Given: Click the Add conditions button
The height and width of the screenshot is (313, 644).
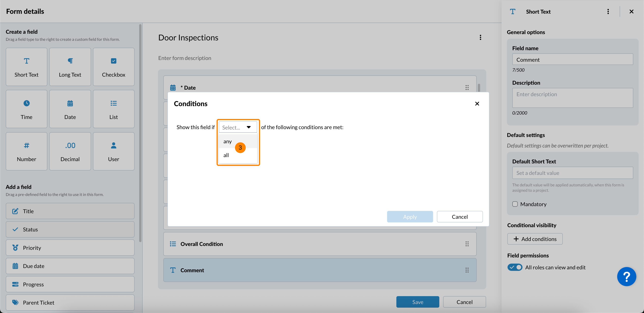Looking at the screenshot, I should point(535,239).
